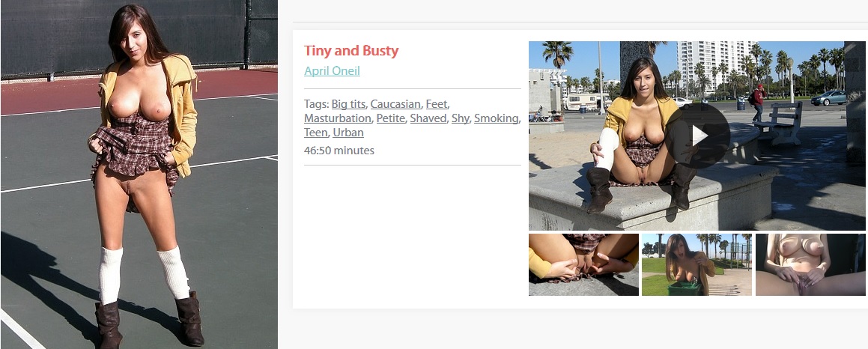
Task: Select the Petite tag
Action: 391,118
